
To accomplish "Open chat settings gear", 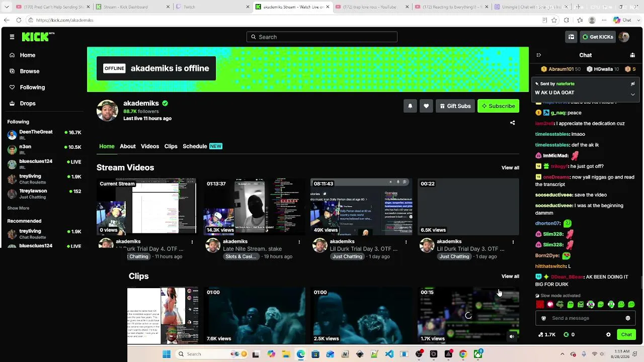I will point(608,335).
